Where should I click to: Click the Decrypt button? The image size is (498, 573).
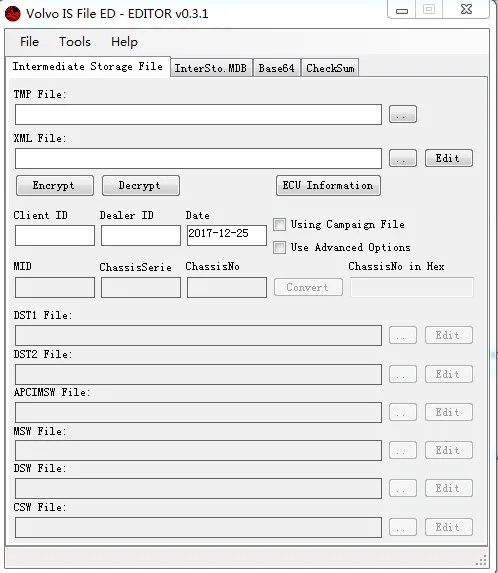click(141, 186)
